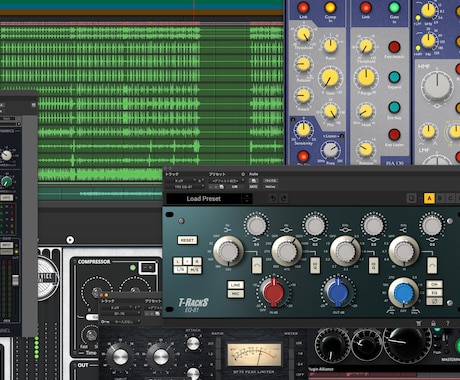
Task: Toggle the green power LED on the Compressor module
Action: point(133,267)
